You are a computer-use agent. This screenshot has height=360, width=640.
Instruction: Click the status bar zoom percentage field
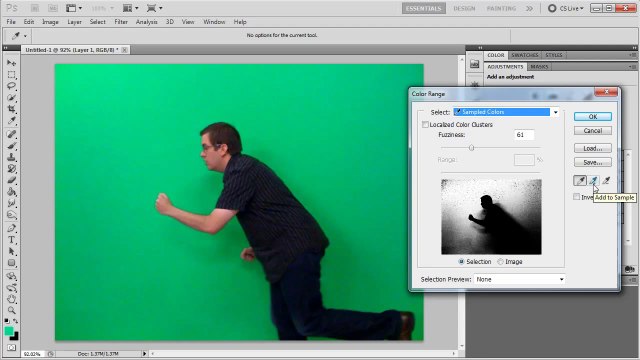tap(32, 354)
